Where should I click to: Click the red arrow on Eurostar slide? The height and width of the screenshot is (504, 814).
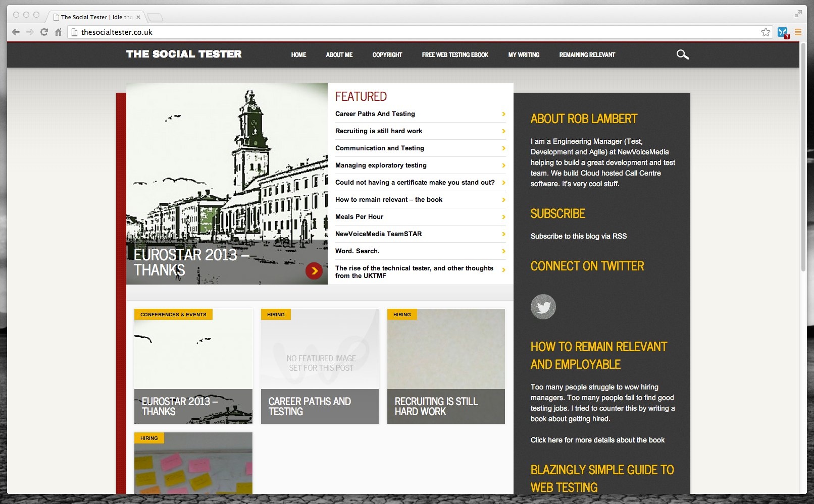pyautogui.click(x=314, y=271)
